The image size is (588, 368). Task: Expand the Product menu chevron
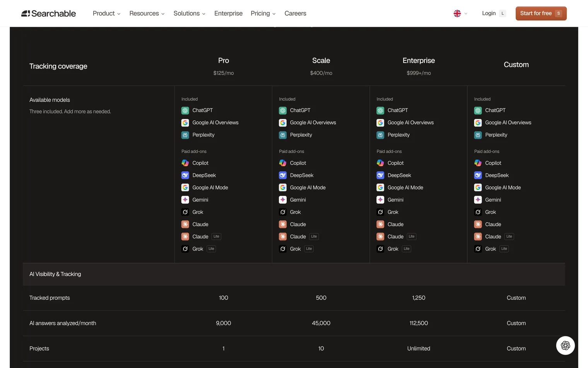119,14
